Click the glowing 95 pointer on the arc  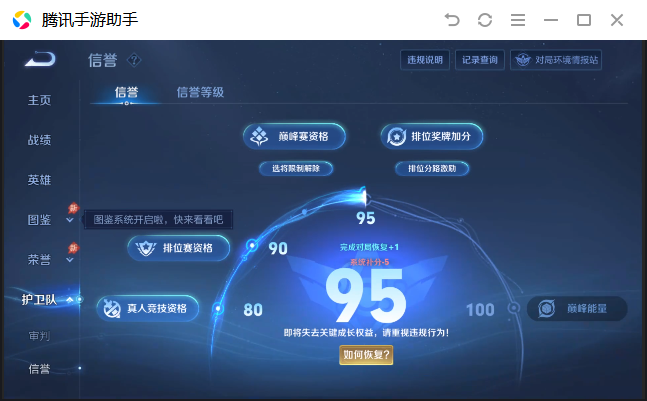(364, 197)
